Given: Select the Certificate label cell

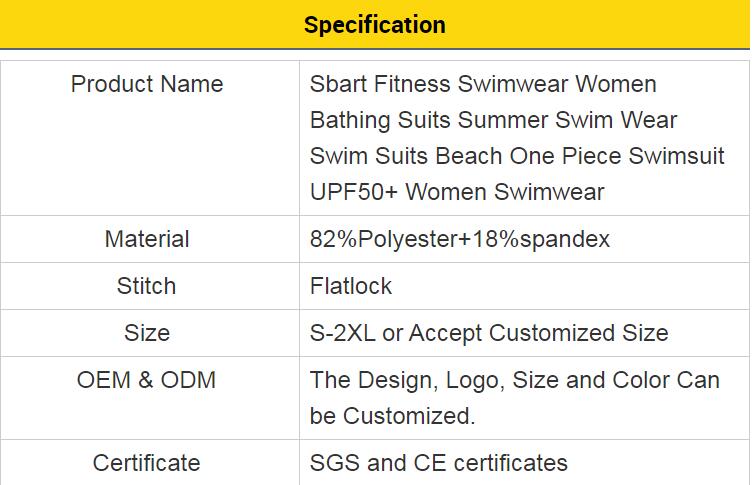Looking at the screenshot, I should 147,463.
